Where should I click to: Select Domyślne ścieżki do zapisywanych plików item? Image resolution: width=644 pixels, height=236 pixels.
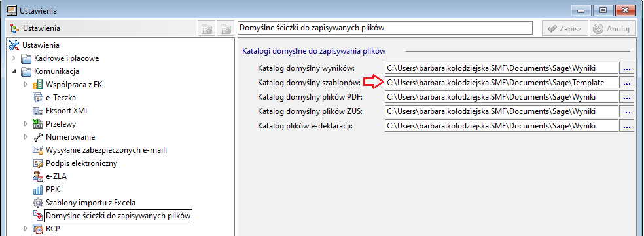[x=118, y=216]
